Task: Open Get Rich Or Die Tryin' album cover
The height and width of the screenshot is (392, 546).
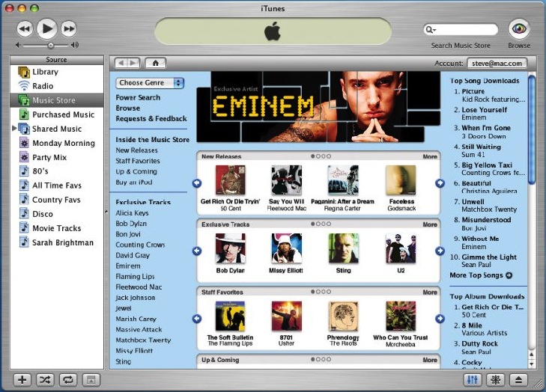Action: [230, 180]
